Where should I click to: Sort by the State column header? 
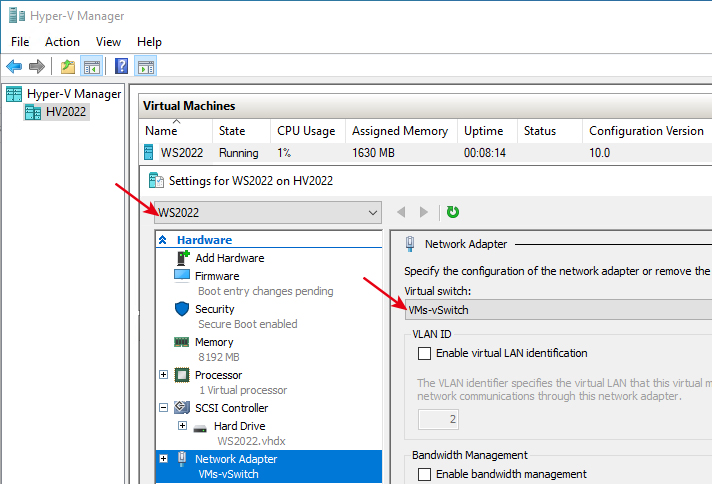241,131
